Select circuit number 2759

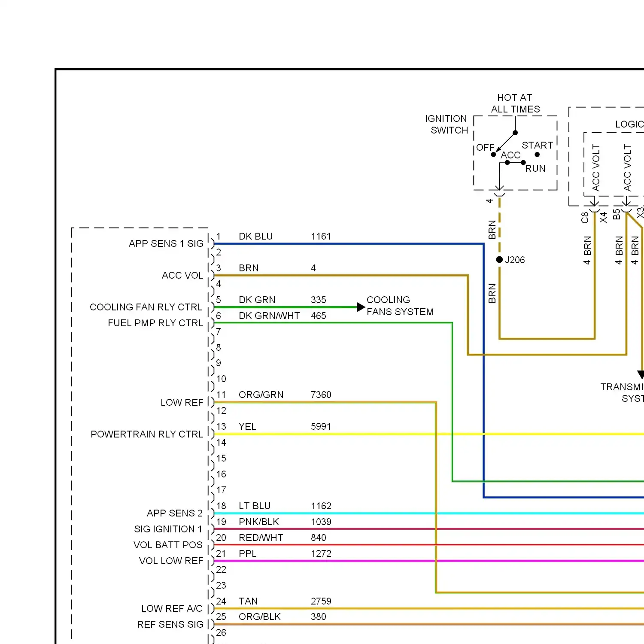click(321, 601)
